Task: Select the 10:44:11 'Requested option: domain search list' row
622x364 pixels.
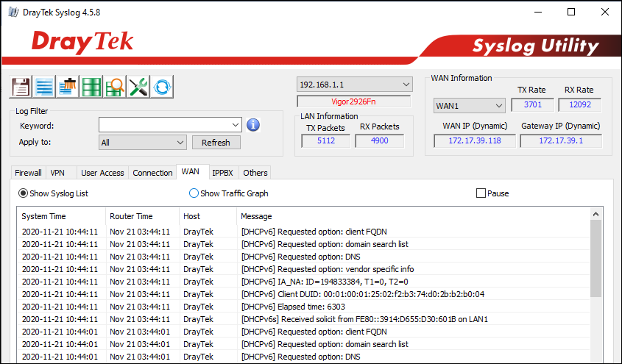Action: pos(303,244)
